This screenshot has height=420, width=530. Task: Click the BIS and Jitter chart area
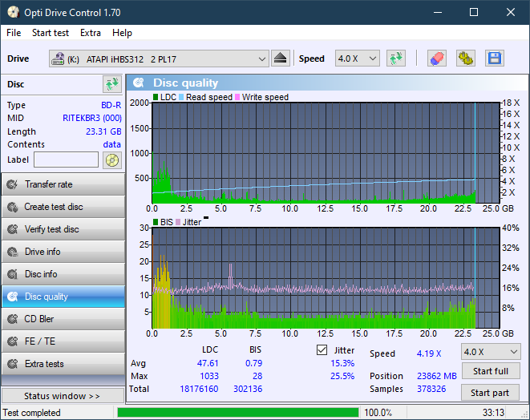pyautogui.click(x=326, y=278)
